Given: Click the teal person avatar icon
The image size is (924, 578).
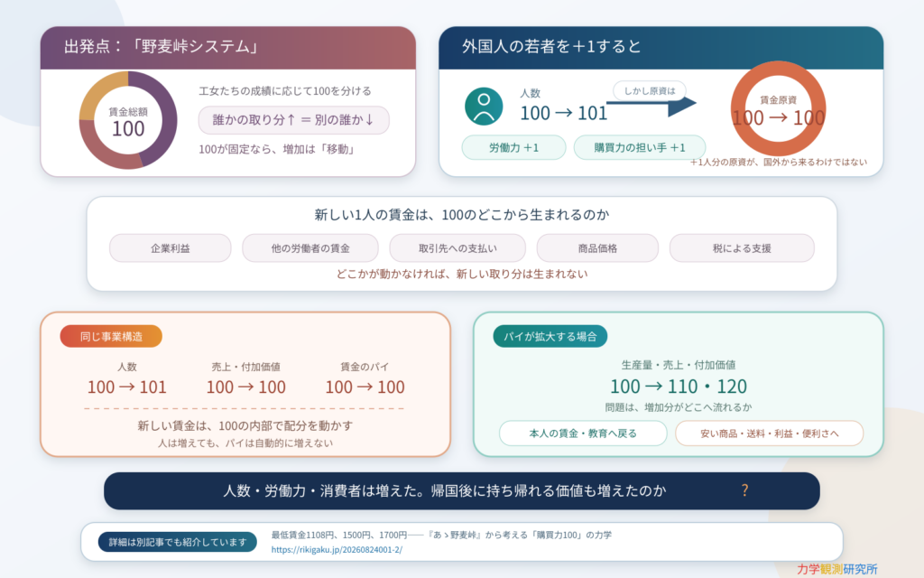Looking at the screenshot, I should tap(484, 107).
